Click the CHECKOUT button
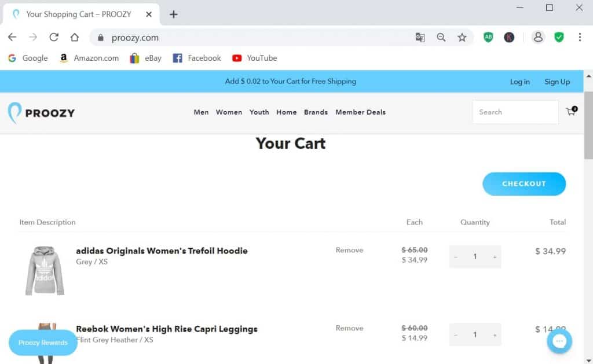Screen dimensions: 593x364 pyautogui.click(x=524, y=184)
